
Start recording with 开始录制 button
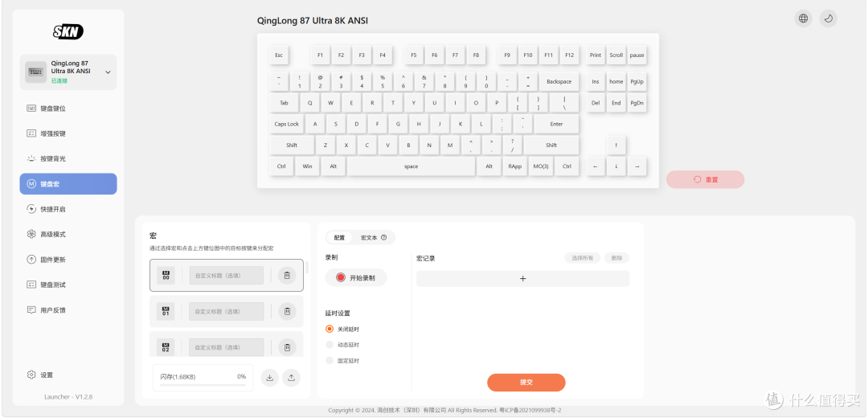[x=356, y=277]
